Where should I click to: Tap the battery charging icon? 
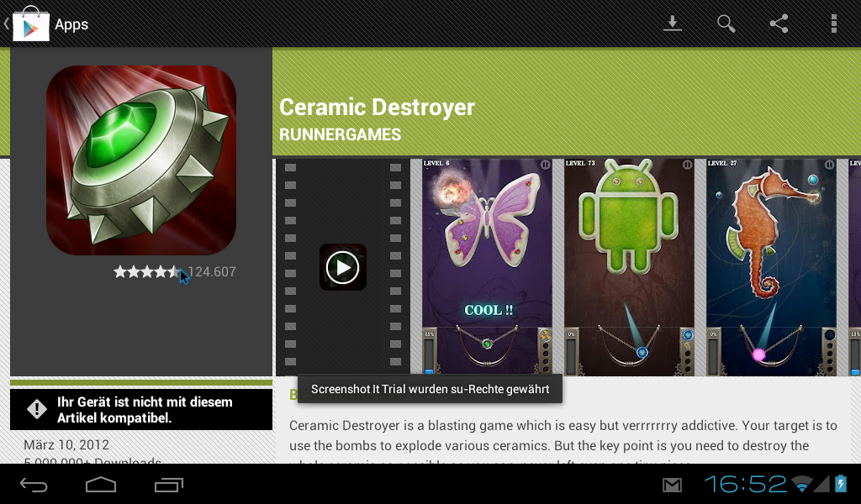point(841,484)
